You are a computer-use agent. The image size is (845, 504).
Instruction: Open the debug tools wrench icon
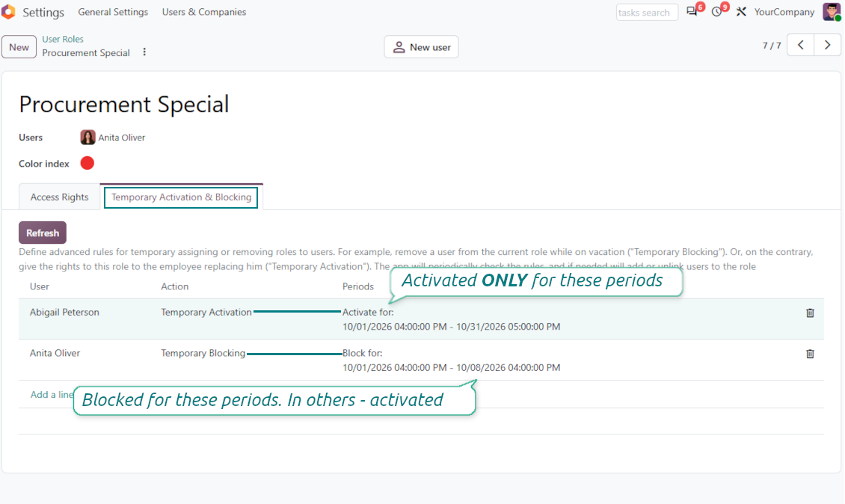coord(742,12)
